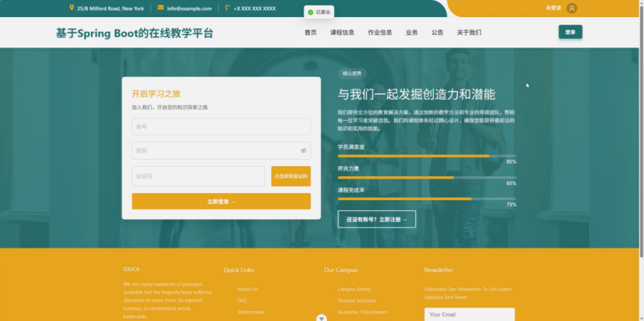Open 业务 menu item
644x321 pixels.
click(x=411, y=33)
